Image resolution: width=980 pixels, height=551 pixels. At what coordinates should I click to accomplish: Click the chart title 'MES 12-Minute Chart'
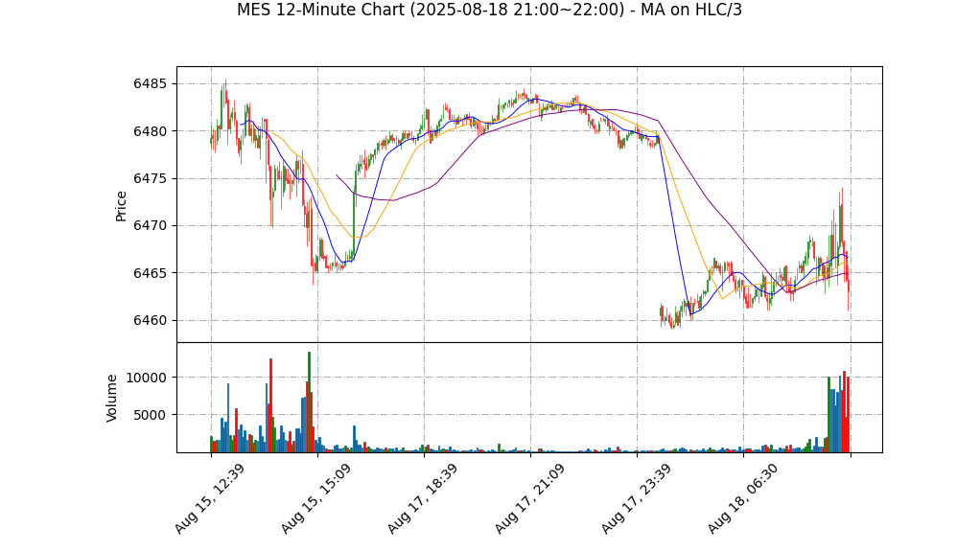coord(489,10)
